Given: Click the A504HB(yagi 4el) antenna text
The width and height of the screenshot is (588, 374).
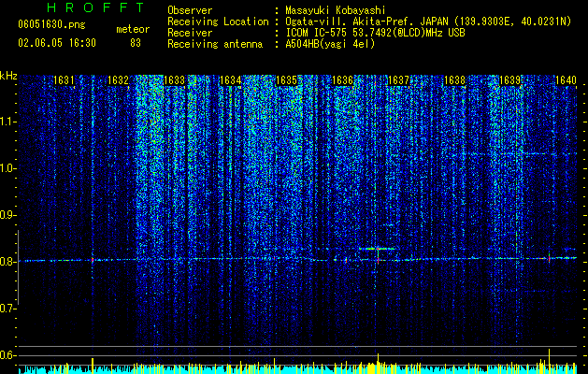Looking at the screenshot, I should point(330,44).
